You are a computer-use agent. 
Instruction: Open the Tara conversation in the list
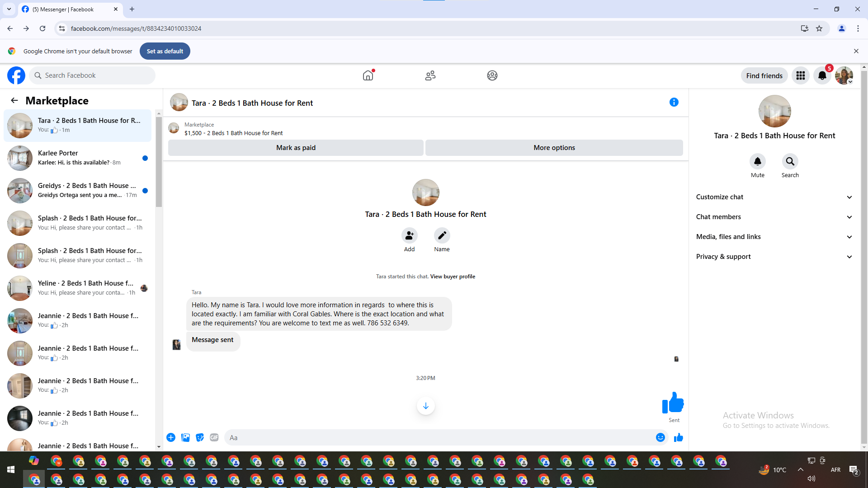click(x=78, y=126)
